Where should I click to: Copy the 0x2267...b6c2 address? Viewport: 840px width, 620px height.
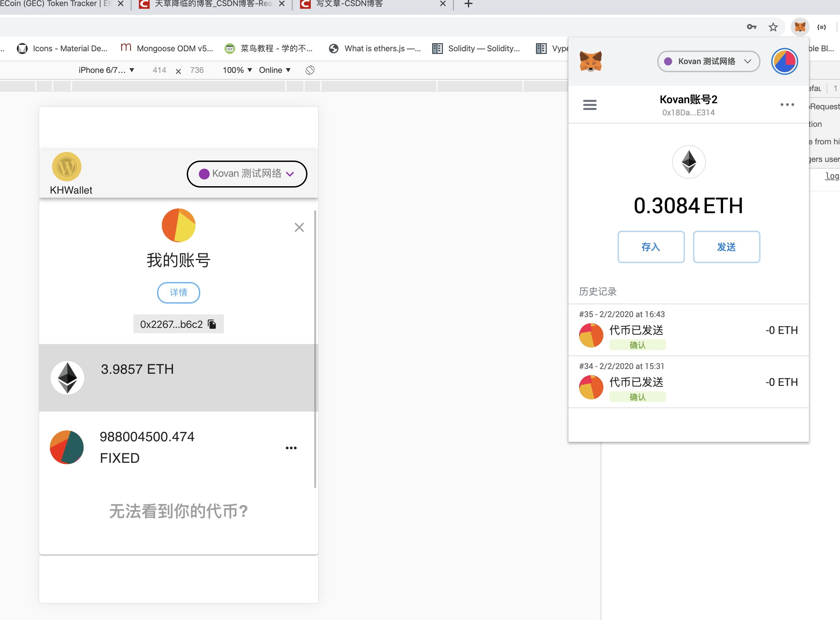tap(212, 324)
